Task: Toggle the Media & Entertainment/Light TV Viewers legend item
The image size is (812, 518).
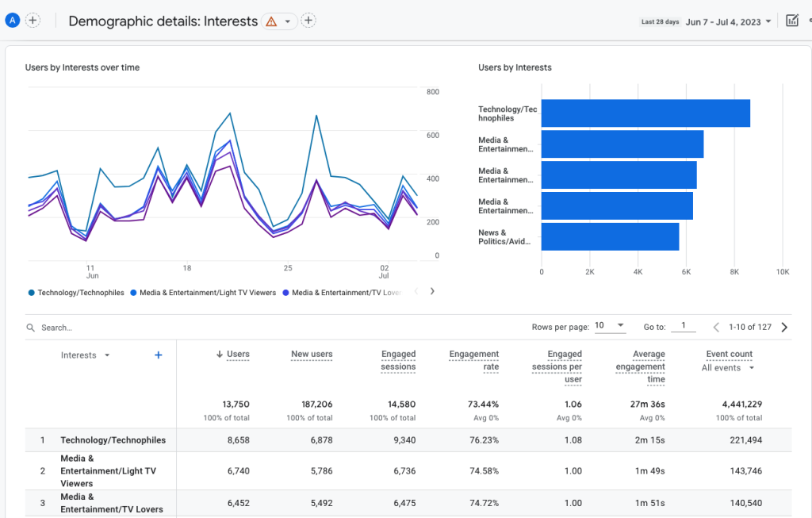Action: [210, 291]
